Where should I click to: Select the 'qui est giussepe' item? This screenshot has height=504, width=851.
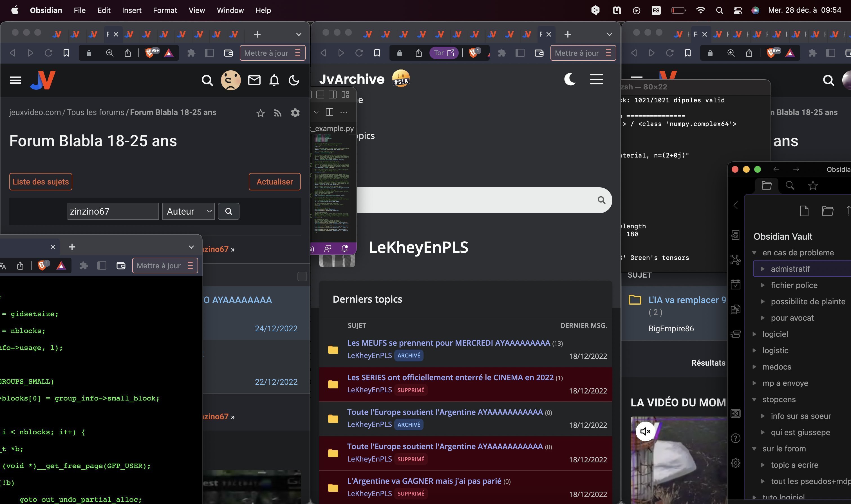coord(800,432)
